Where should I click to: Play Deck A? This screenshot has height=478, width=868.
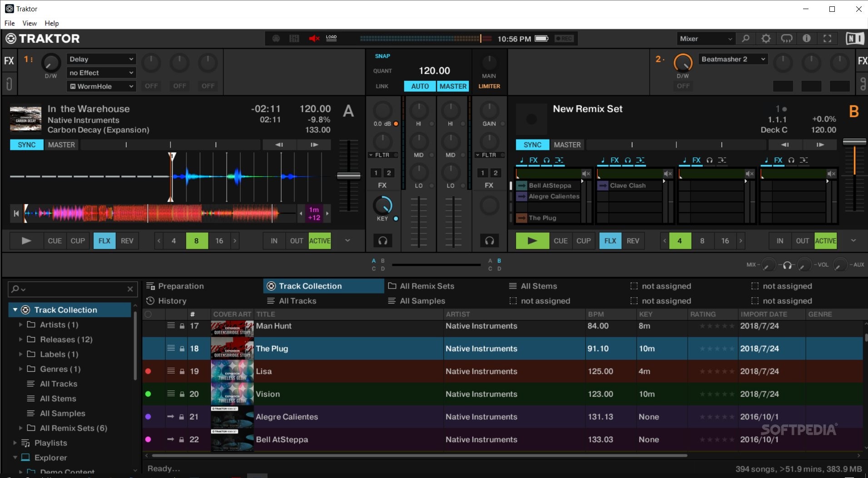click(x=26, y=241)
